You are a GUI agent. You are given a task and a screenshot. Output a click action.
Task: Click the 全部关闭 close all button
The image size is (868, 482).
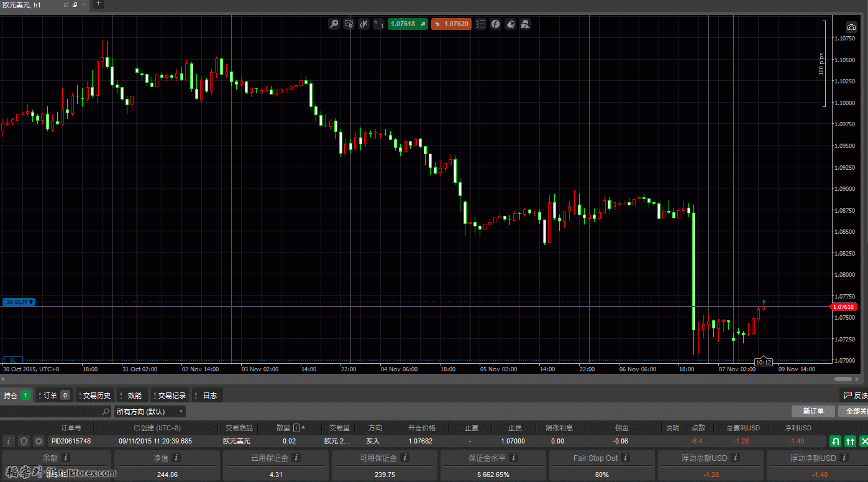tap(853, 411)
